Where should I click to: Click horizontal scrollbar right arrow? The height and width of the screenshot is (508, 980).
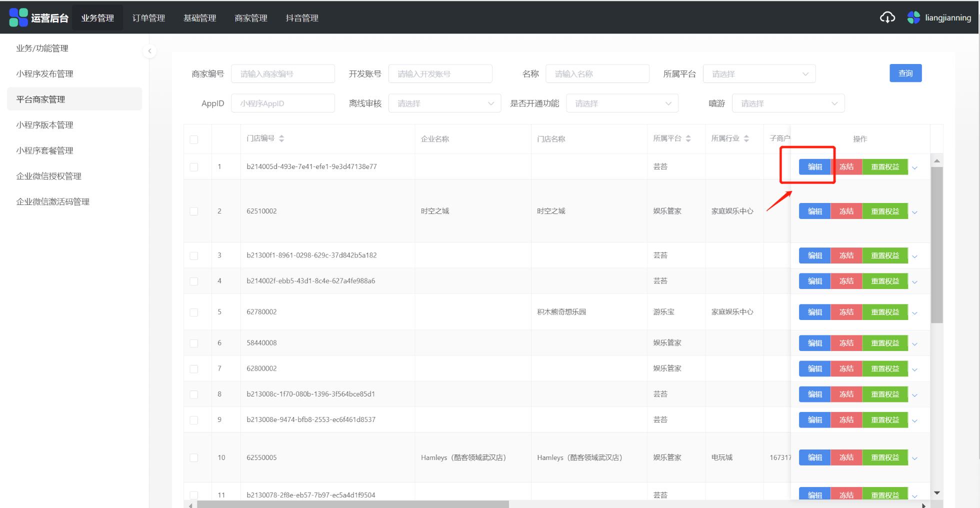point(923,505)
